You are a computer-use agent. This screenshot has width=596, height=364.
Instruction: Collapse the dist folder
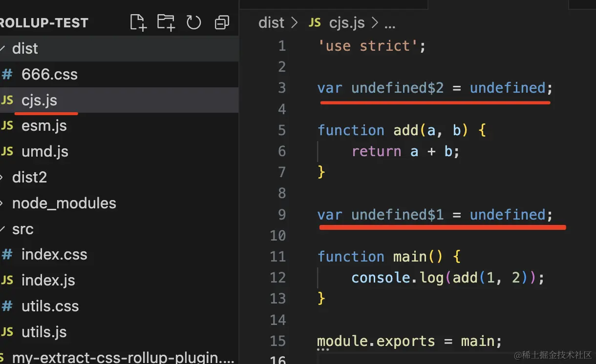pyautogui.click(x=119, y=48)
